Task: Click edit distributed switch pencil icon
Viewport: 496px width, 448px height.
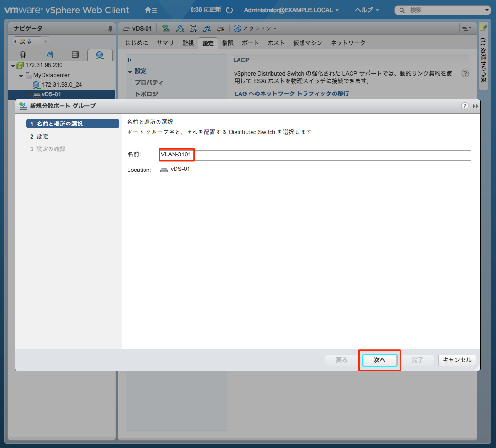Action: click(221, 29)
